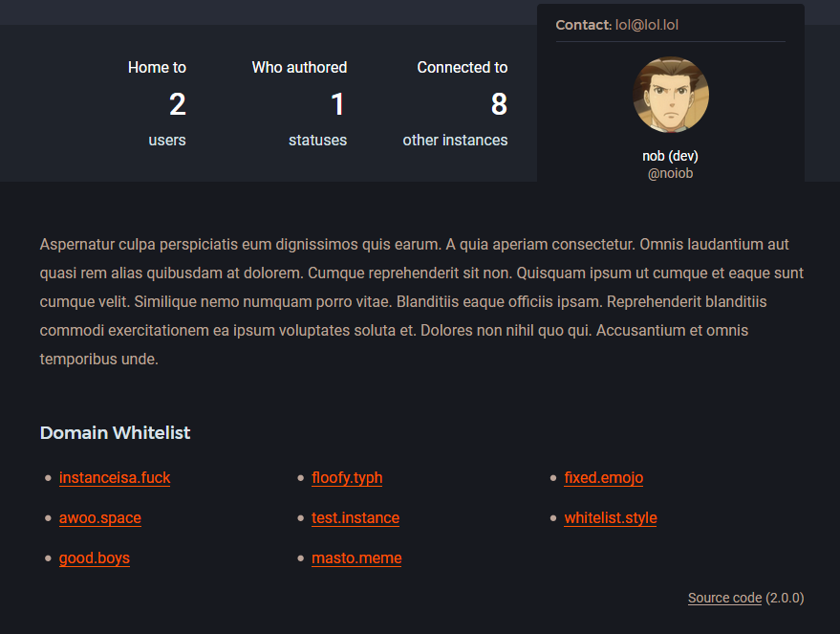
Task: Open the floofy.typh domain link
Action: pos(347,478)
